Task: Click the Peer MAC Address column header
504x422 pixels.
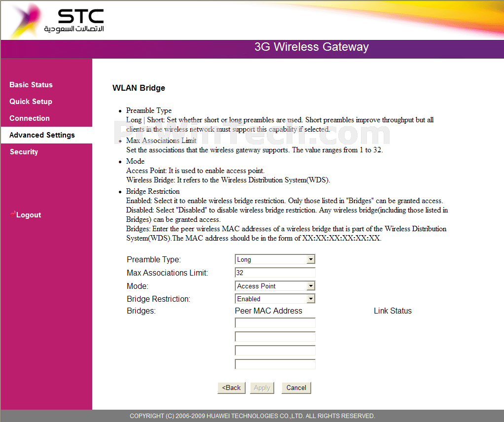Action: tap(268, 311)
